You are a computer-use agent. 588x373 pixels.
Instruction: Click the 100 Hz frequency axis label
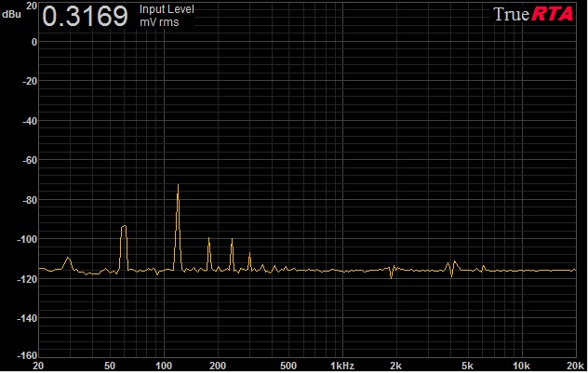[x=164, y=366]
